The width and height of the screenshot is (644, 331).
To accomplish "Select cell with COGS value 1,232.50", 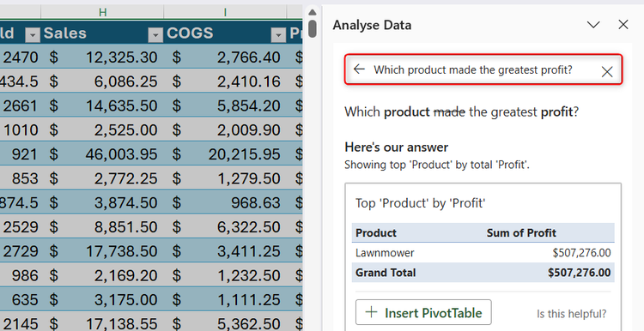I will [225, 274].
